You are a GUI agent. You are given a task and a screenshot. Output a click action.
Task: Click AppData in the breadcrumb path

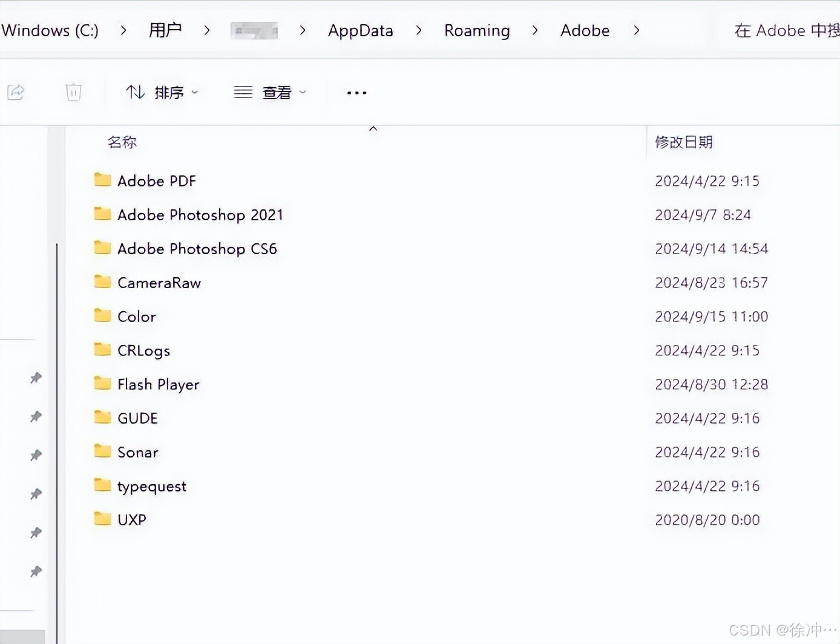click(x=361, y=30)
